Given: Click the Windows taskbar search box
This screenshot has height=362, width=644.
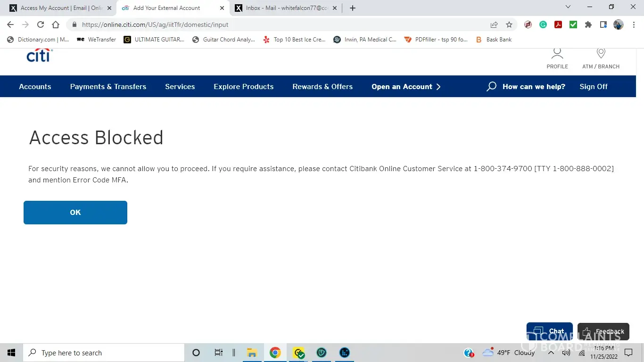Looking at the screenshot, I should pos(104,353).
